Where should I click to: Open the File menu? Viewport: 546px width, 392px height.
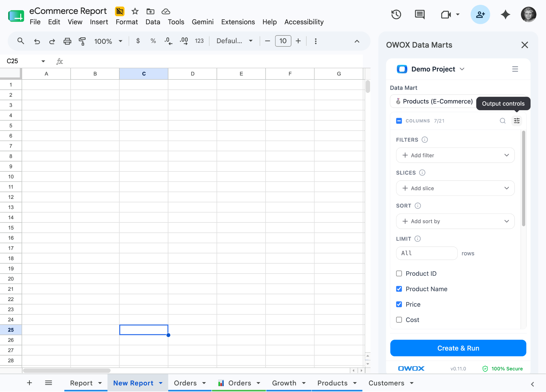35,22
